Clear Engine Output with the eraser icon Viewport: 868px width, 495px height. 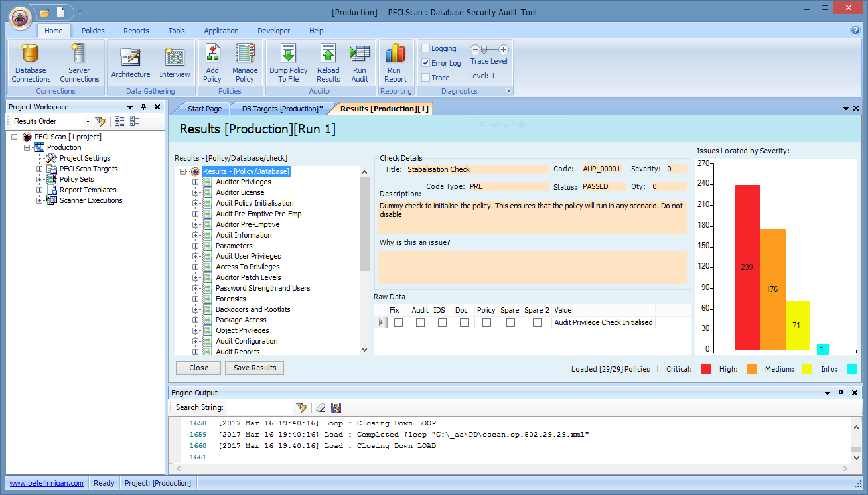point(321,407)
